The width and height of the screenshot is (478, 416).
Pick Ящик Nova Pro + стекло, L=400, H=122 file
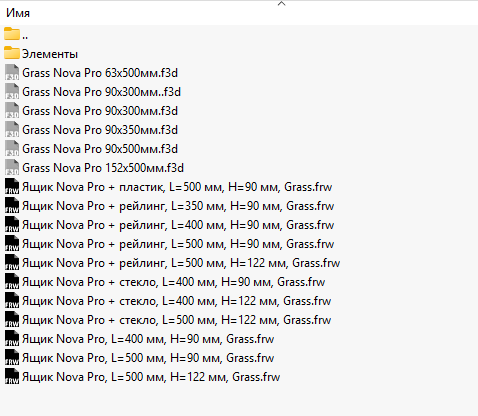pos(176,301)
